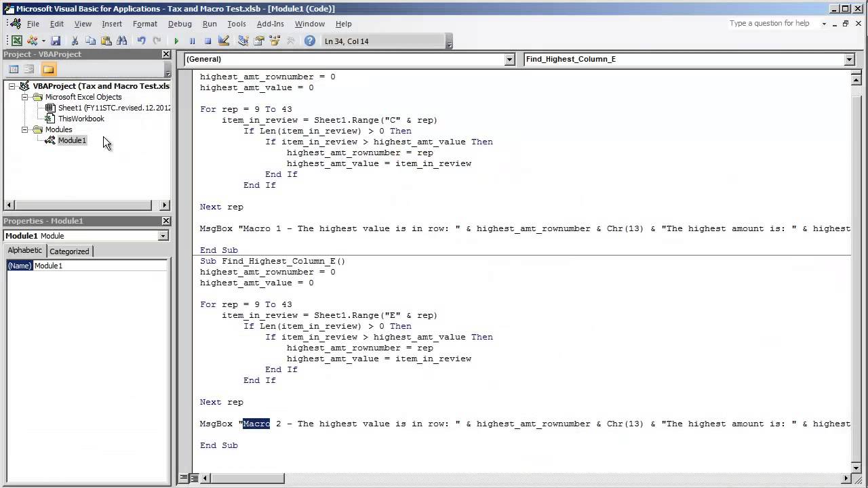Open the Add-Ins menu
This screenshot has height=488, width=868.
(x=270, y=24)
